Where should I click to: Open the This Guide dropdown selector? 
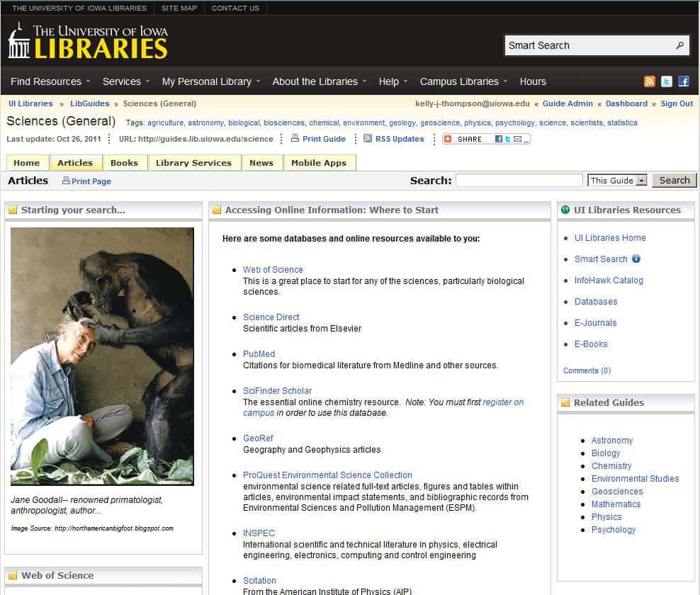[616, 180]
